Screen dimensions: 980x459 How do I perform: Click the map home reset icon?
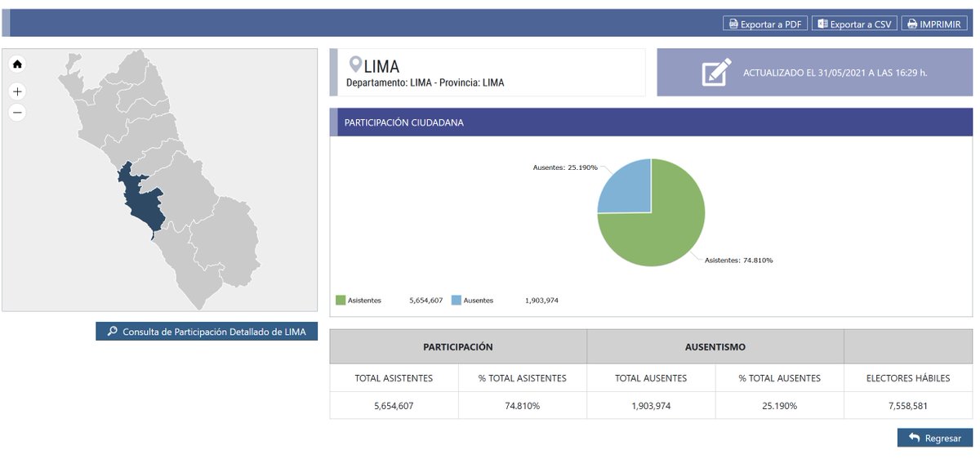[x=17, y=64]
